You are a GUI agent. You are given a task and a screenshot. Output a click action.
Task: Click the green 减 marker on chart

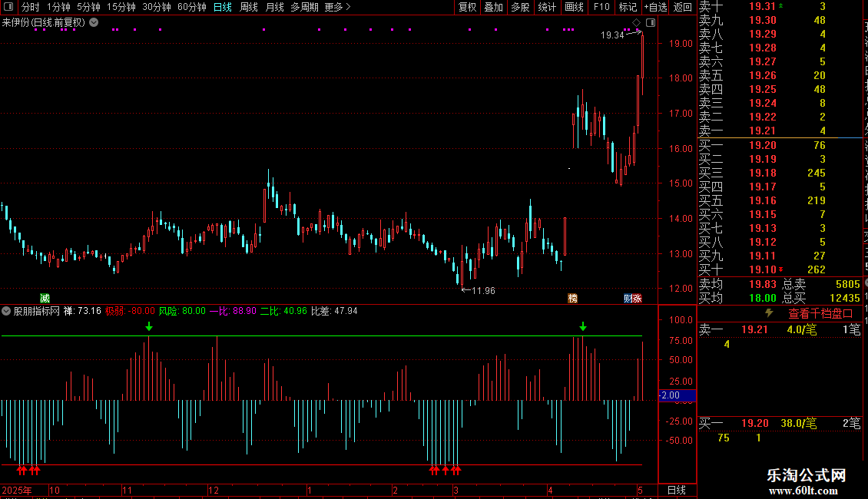coord(45,298)
